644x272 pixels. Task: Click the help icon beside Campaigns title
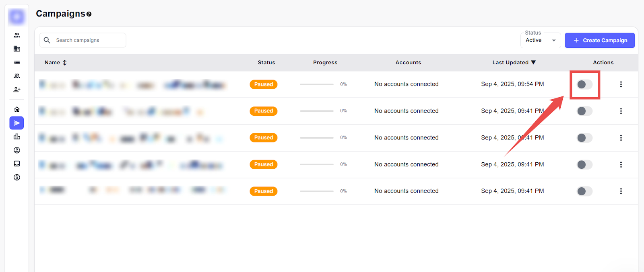[x=89, y=14]
